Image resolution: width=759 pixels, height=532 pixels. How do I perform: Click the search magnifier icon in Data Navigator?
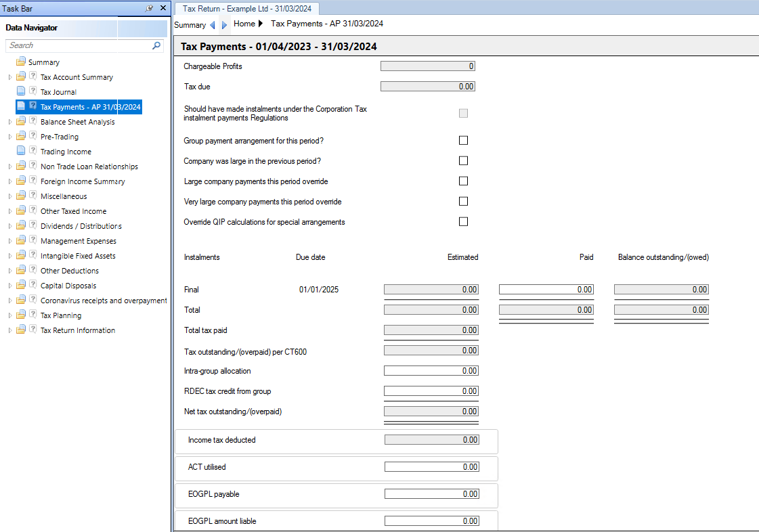pos(156,45)
